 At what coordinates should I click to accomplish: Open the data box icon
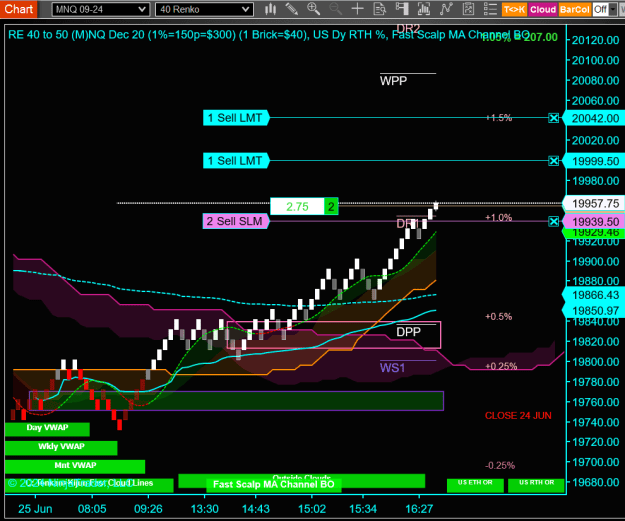[379, 9]
